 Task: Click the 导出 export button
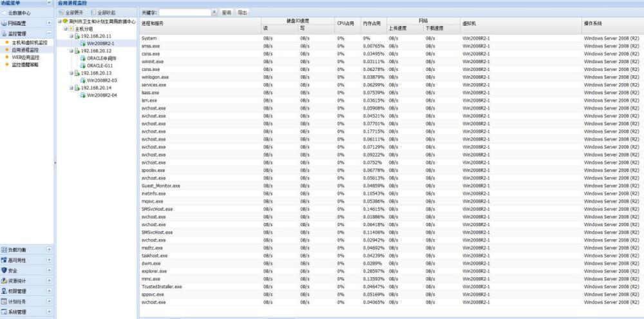click(x=242, y=12)
